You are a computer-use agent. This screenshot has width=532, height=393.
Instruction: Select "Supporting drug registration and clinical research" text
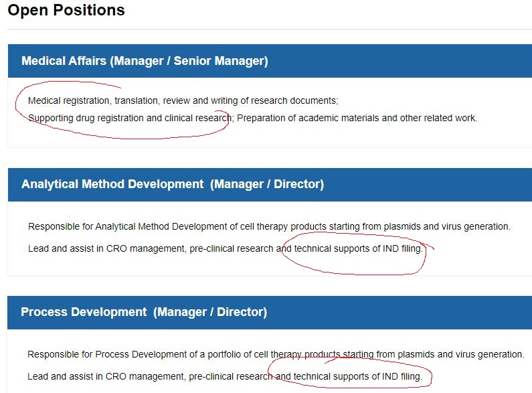point(130,118)
